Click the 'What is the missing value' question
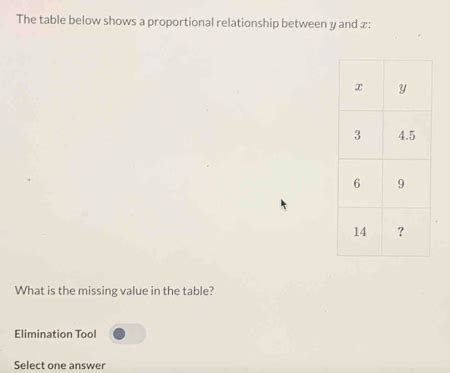 [x=114, y=291]
